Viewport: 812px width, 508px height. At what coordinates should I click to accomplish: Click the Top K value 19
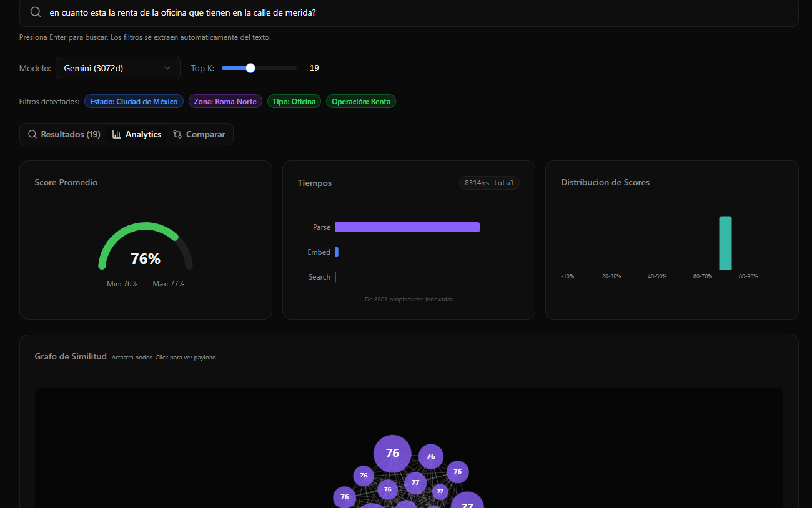tap(314, 68)
